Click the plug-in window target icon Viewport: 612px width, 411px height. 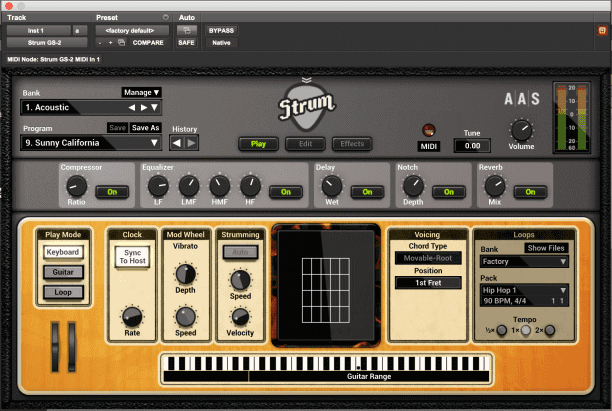tap(602, 30)
